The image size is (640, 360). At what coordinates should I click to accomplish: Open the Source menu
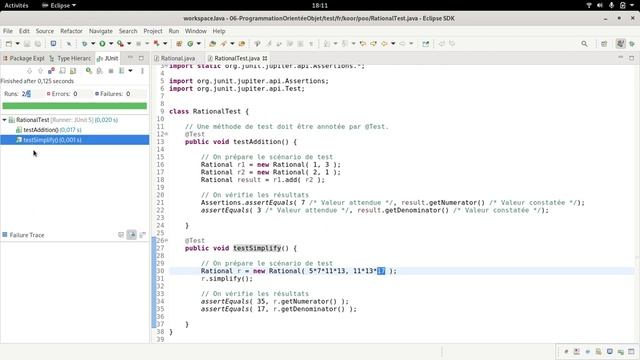click(44, 31)
